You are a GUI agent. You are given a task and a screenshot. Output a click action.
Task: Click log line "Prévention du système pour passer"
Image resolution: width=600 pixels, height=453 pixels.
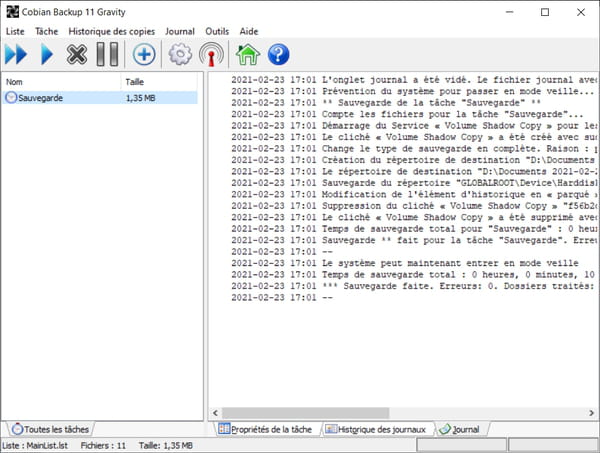click(412, 91)
